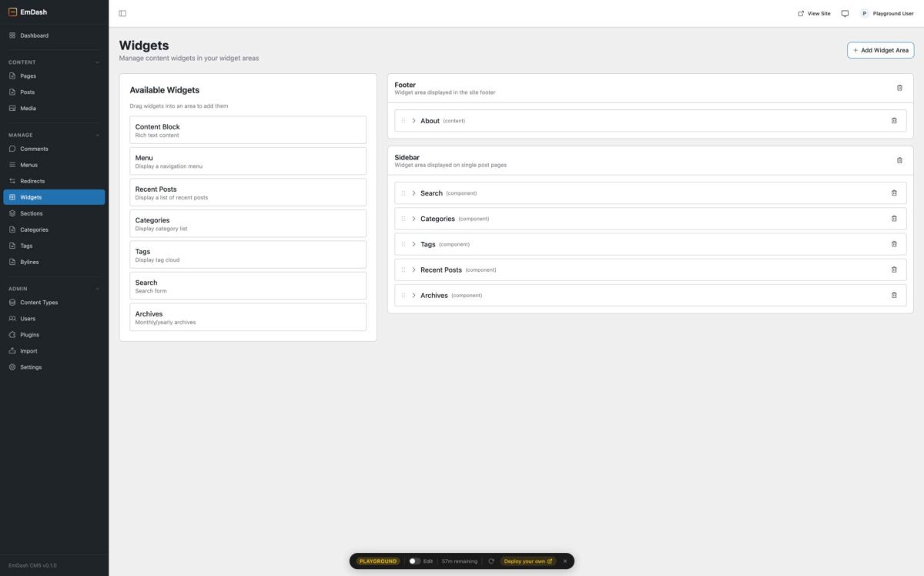Open Dashboard in the sidebar
The height and width of the screenshot is (576, 924).
point(54,35)
